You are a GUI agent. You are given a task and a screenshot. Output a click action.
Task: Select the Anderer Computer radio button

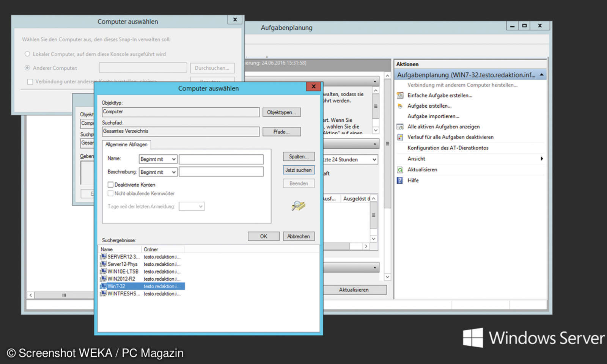[27, 68]
